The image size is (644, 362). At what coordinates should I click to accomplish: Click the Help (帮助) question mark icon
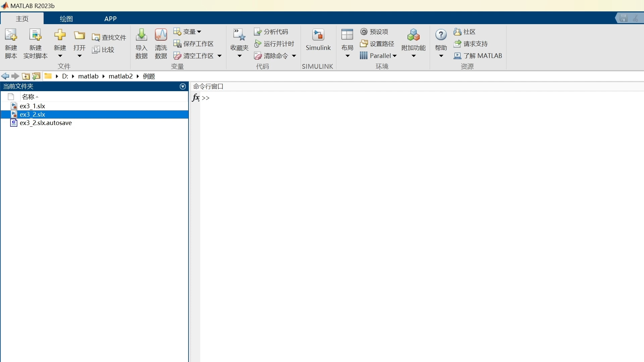tap(441, 35)
